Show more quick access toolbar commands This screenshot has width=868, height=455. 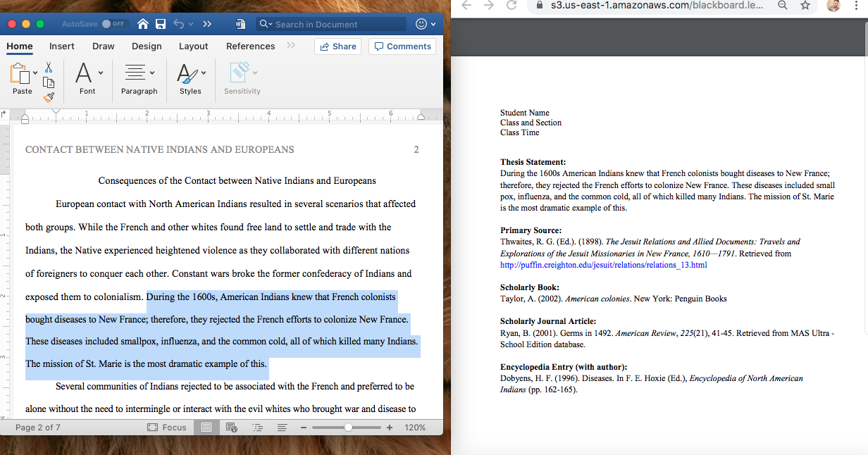(x=207, y=24)
